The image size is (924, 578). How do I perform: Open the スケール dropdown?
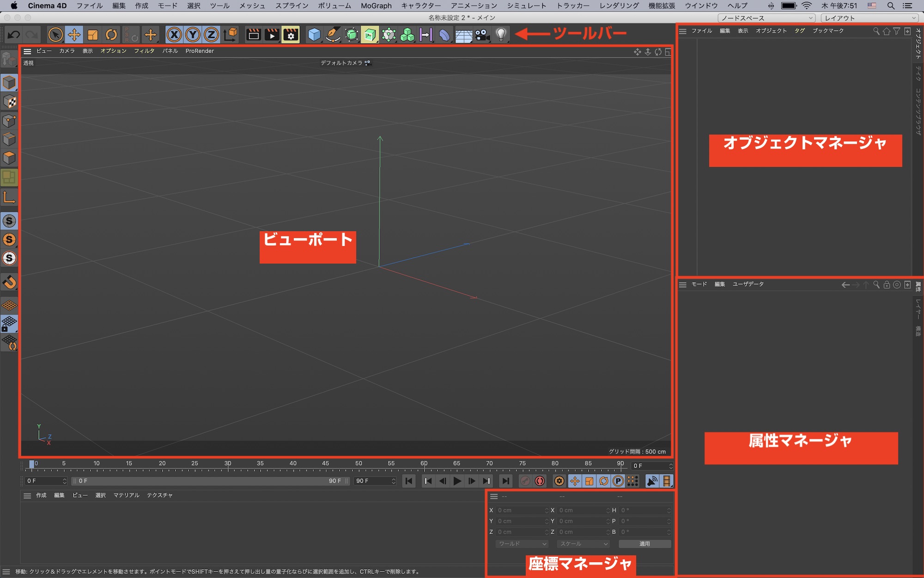[x=584, y=544]
